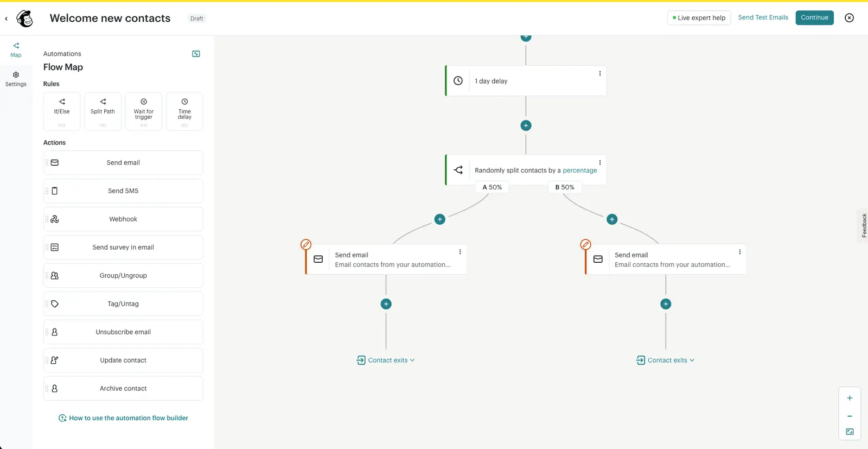Click the Group/Ungroup people icon
The width and height of the screenshot is (868, 449).
54,275
